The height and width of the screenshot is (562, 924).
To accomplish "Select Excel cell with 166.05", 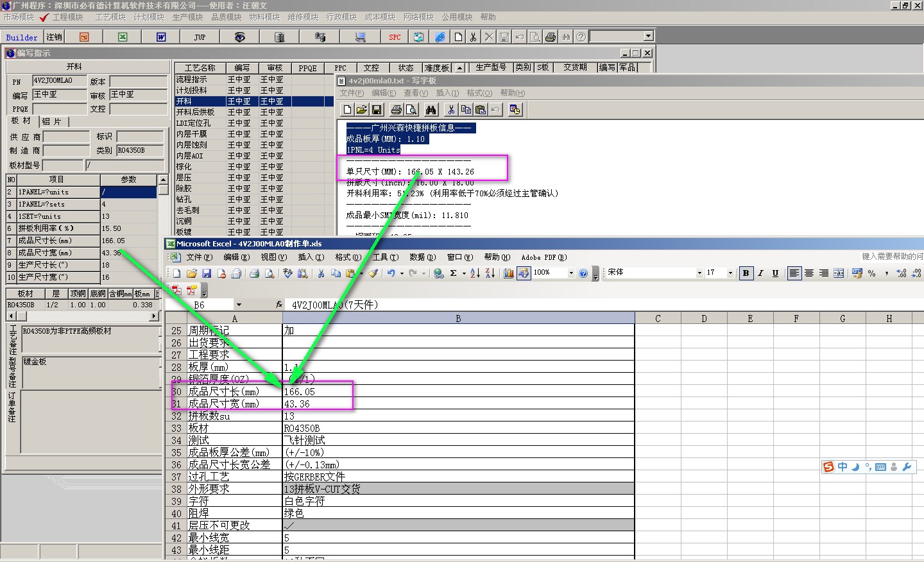I will pyautogui.click(x=458, y=391).
